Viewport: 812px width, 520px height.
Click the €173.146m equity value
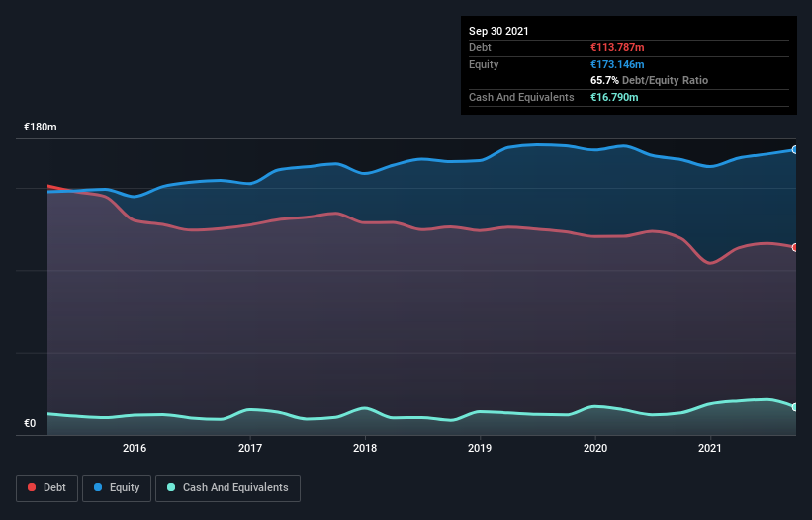pos(617,64)
